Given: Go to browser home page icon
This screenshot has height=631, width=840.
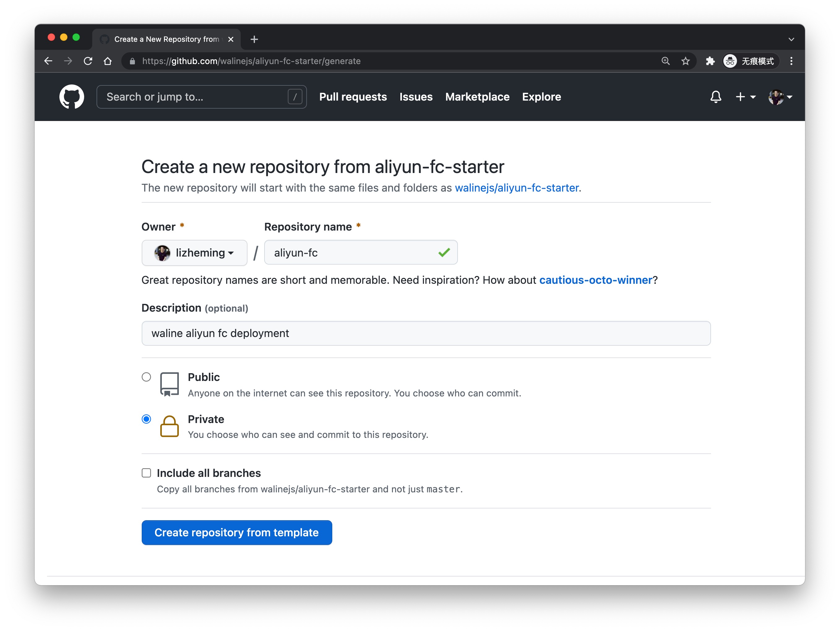Looking at the screenshot, I should [108, 61].
